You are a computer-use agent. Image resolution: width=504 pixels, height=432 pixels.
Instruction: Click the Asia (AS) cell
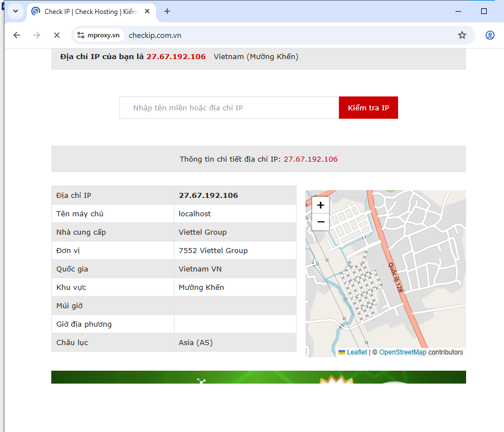tap(235, 343)
